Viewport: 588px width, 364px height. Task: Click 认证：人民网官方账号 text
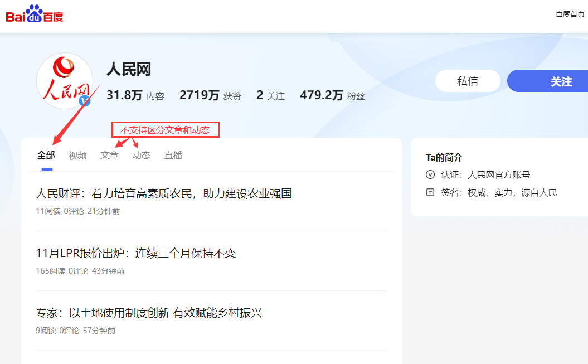point(485,174)
